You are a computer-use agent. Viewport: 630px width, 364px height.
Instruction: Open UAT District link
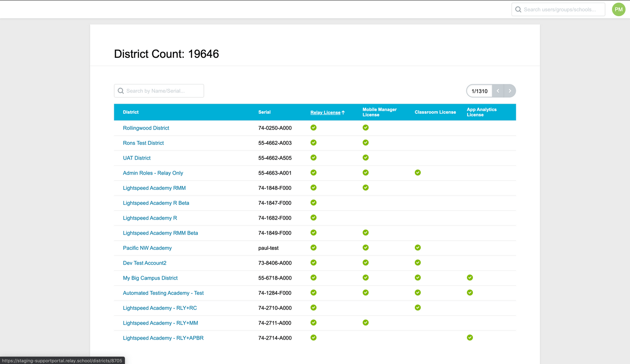click(x=136, y=158)
